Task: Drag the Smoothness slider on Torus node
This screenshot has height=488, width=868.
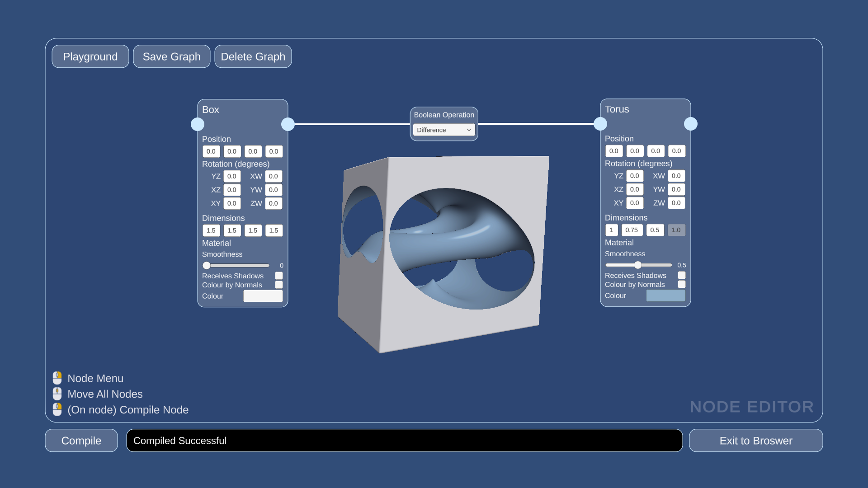Action: tap(639, 264)
